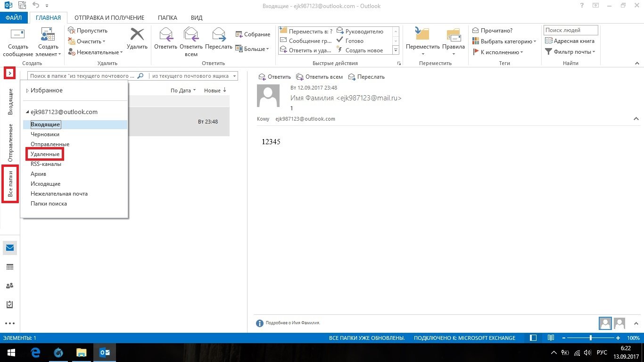This screenshot has width=644, height=362.
Task: Switch to the ВИД tab
Action: point(197,18)
